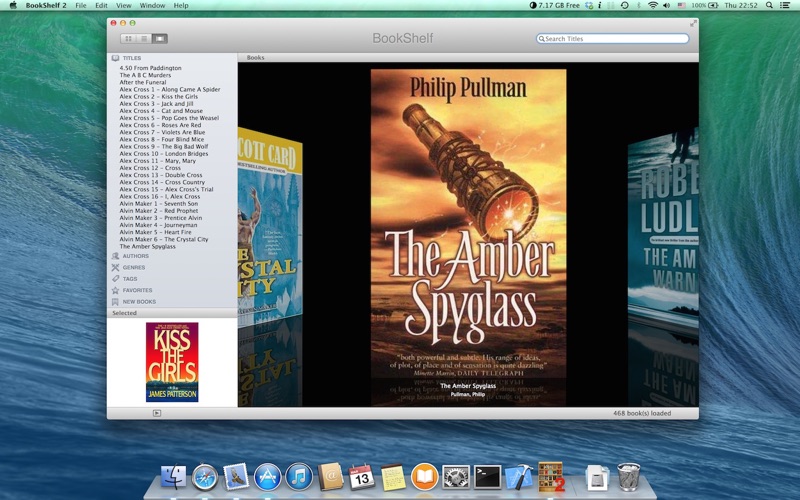This screenshot has width=800, height=500.
Task: Select '4.50 From Paddington' in the titles list
Action: (x=151, y=68)
